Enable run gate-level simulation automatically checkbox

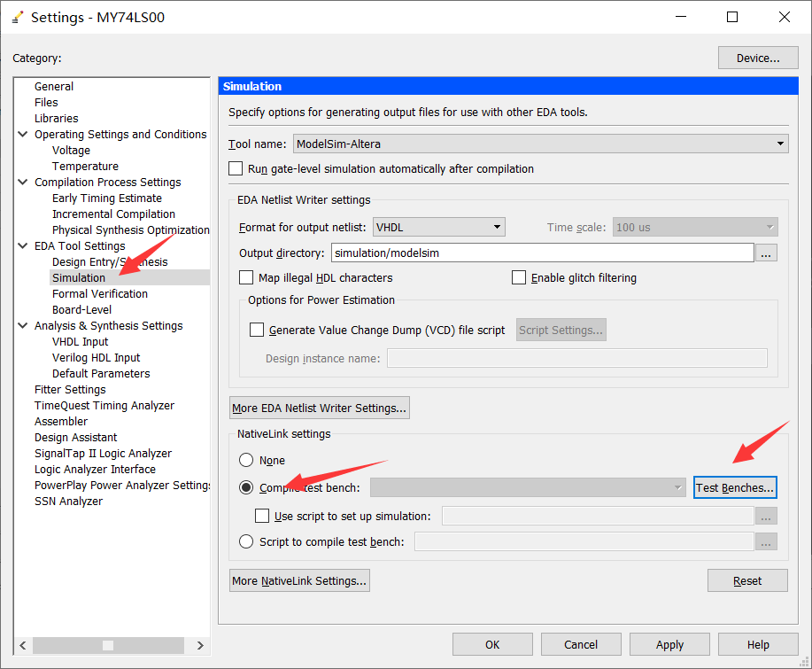[236, 169]
